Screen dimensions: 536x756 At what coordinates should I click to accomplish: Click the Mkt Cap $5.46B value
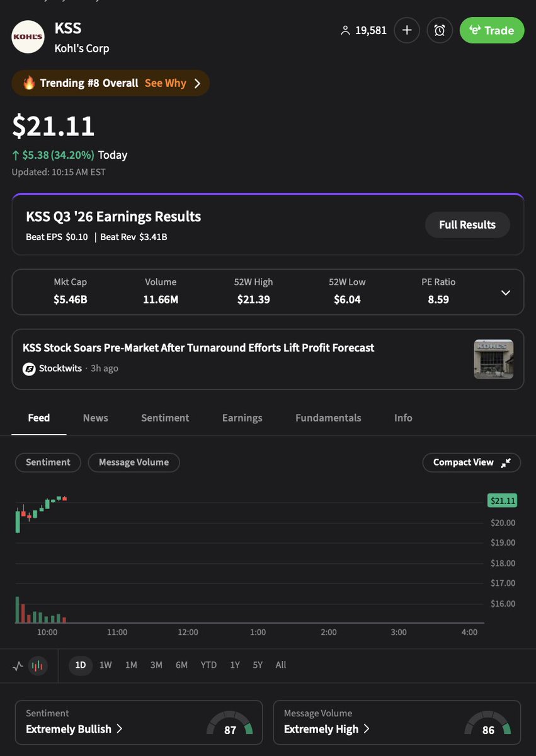[x=71, y=300]
